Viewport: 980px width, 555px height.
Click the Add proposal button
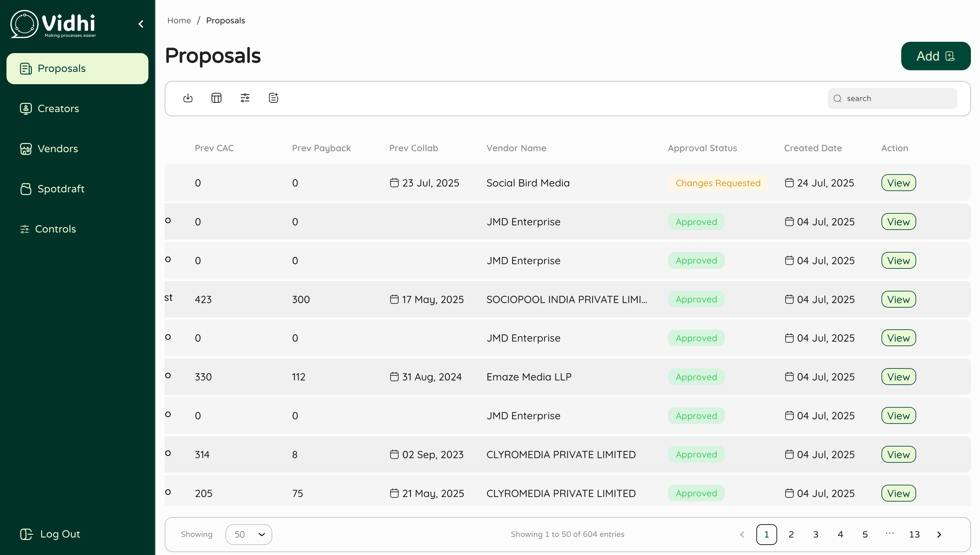pos(935,56)
